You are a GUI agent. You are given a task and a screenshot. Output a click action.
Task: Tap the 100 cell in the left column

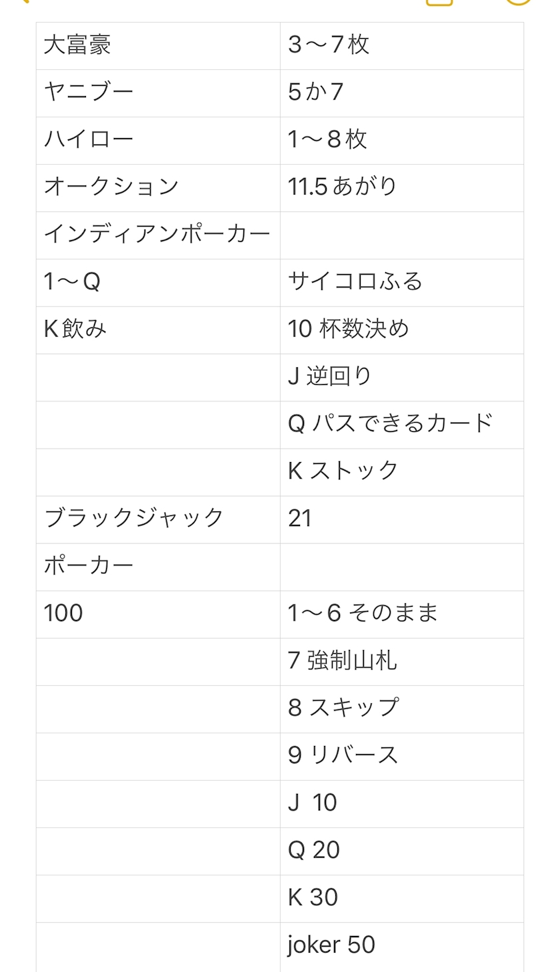(x=158, y=614)
